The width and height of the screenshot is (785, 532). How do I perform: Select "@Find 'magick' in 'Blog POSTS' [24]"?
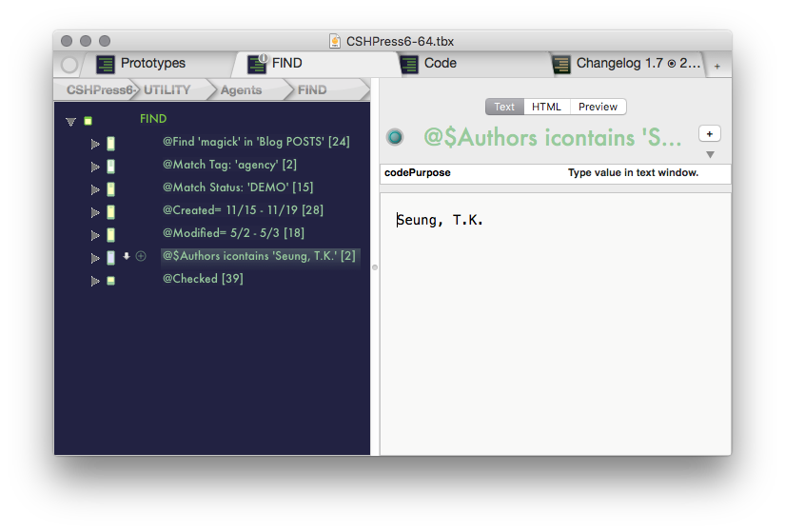point(256,142)
